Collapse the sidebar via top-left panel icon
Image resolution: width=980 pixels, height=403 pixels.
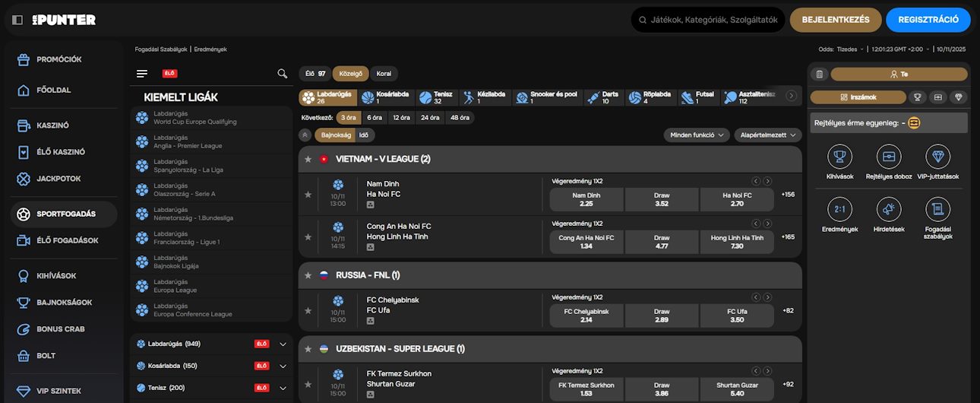pyautogui.click(x=17, y=20)
